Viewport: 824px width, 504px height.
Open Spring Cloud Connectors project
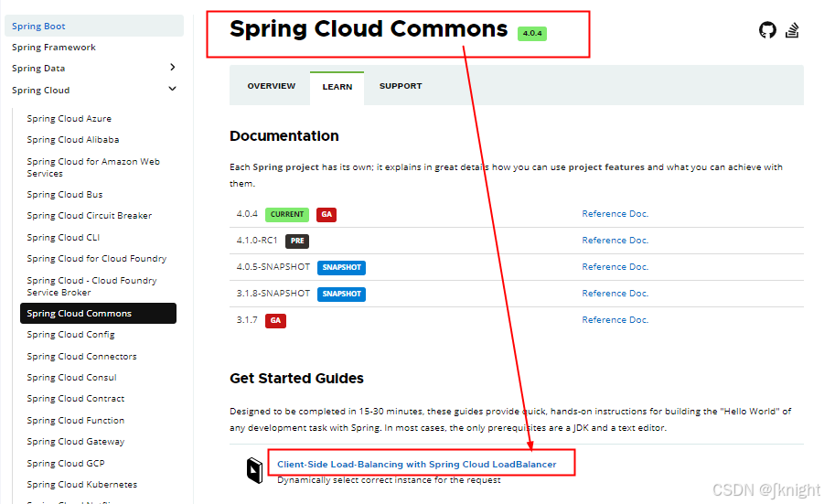[81, 357]
